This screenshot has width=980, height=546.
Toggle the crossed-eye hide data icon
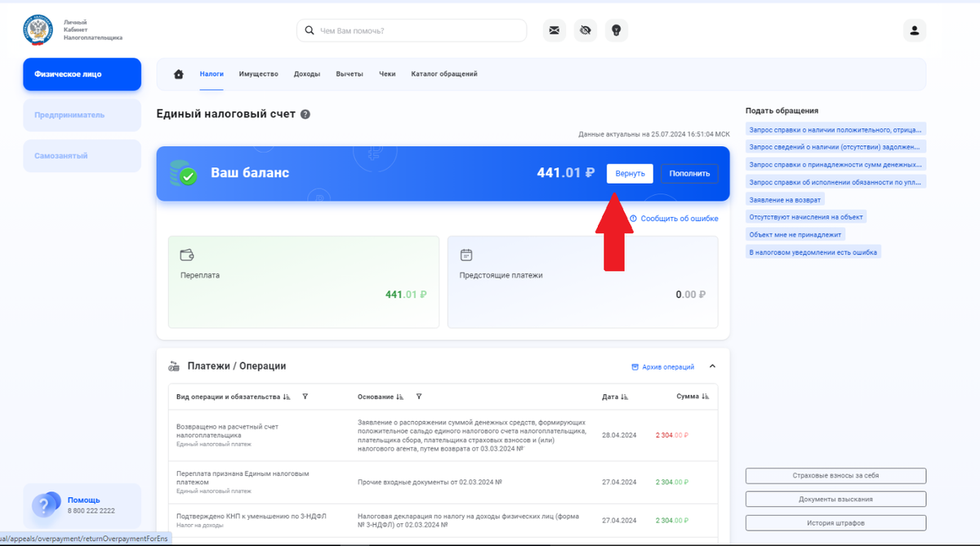[x=586, y=30]
